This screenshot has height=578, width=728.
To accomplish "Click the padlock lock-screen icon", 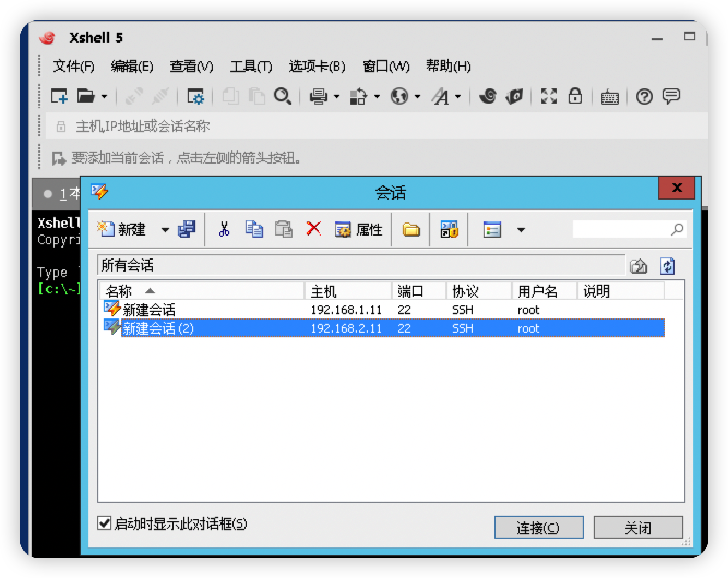I will (575, 96).
